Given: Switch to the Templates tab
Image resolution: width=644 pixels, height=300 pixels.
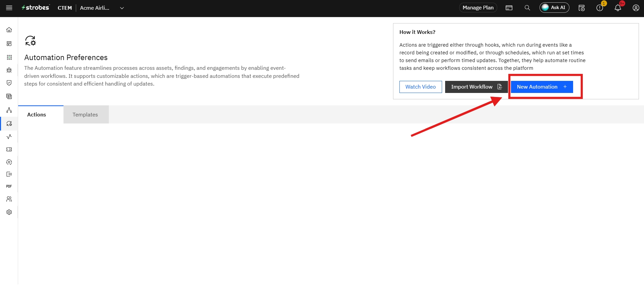Looking at the screenshot, I should coord(86,114).
